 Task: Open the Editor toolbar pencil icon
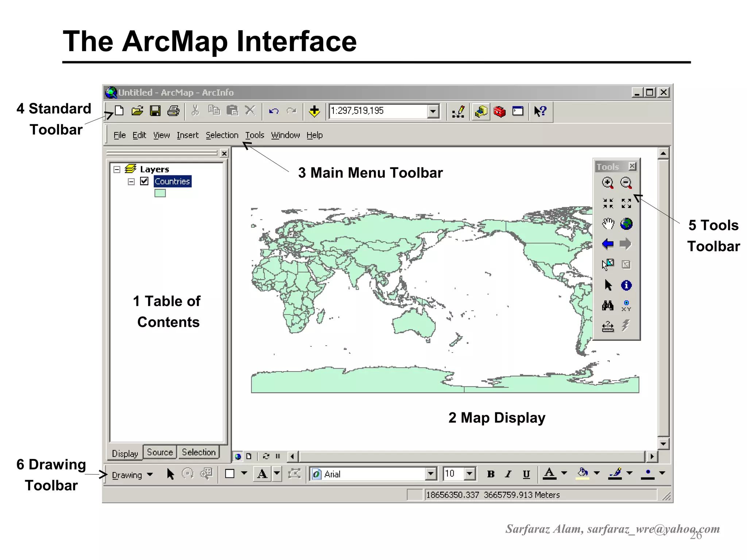458,111
